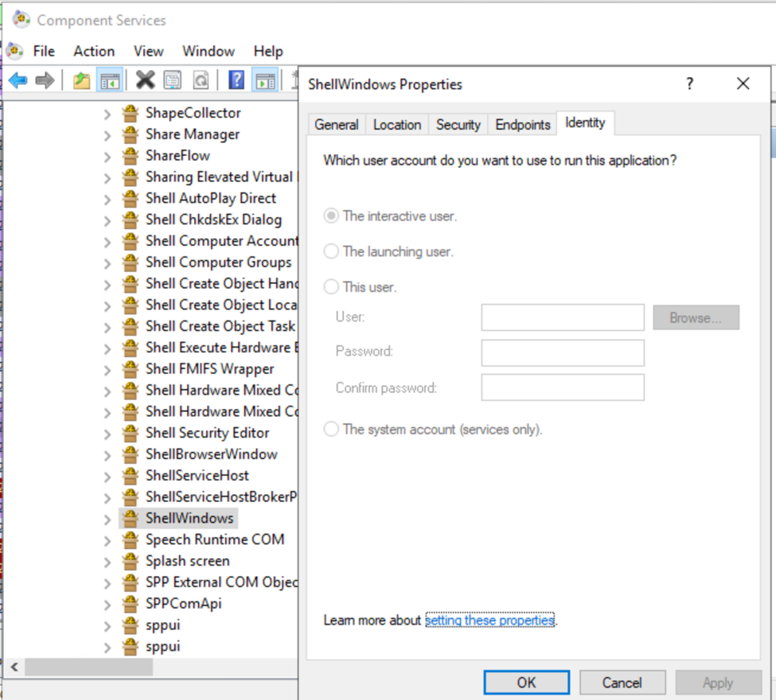Image resolution: width=776 pixels, height=700 pixels.
Task: Switch to the Location tab
Action: click(x=397, y=125)
